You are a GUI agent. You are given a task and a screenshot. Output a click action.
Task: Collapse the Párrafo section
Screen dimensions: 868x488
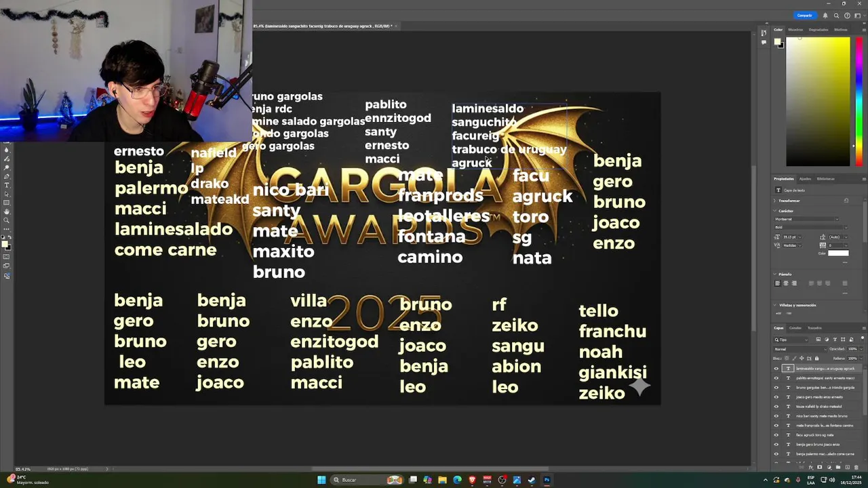775,274
